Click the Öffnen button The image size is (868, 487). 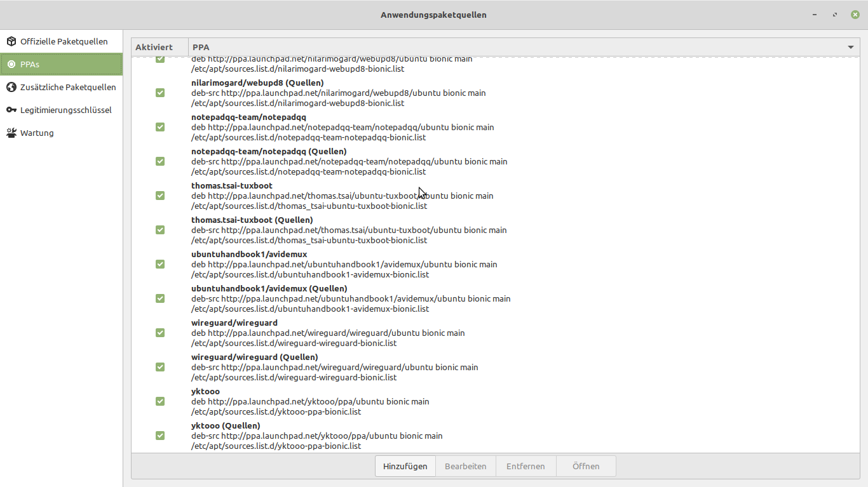(x=586, y=466)
